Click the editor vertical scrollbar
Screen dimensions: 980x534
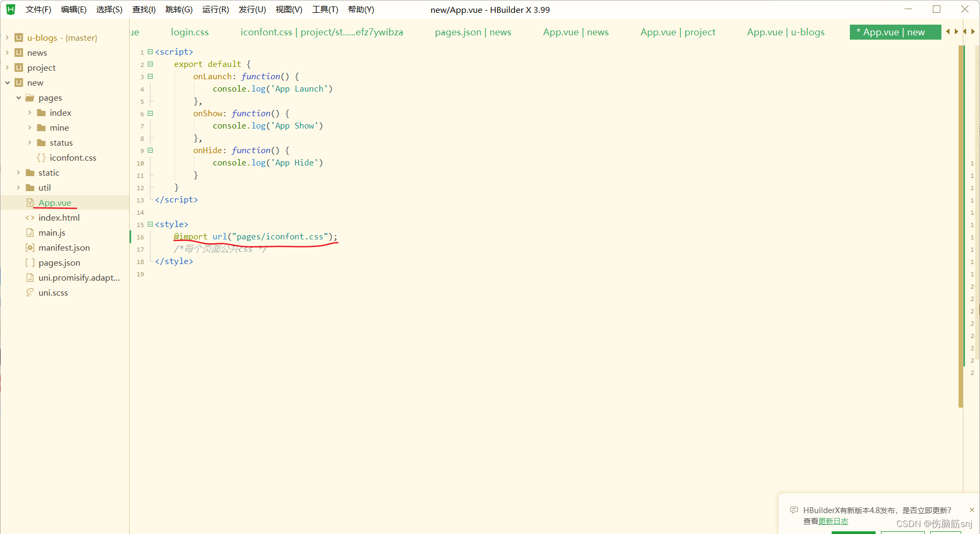[961, 226]
